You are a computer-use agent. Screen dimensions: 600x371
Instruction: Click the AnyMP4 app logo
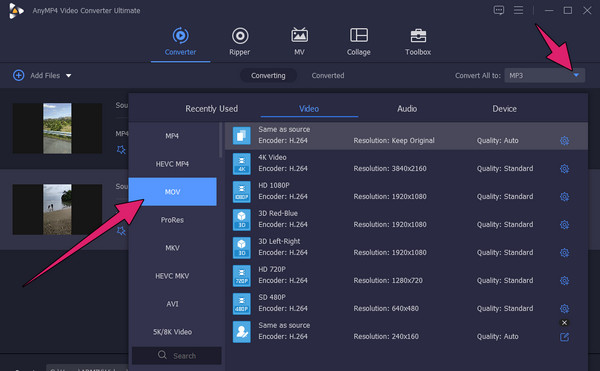click(x=16, y=11)
